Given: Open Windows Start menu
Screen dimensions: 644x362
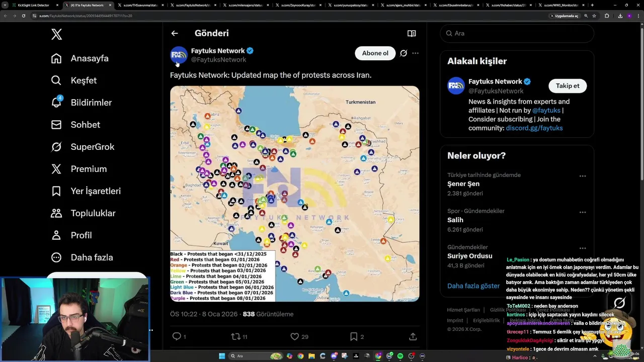Looking at the screenshot, I should click(x=222, y=356).
